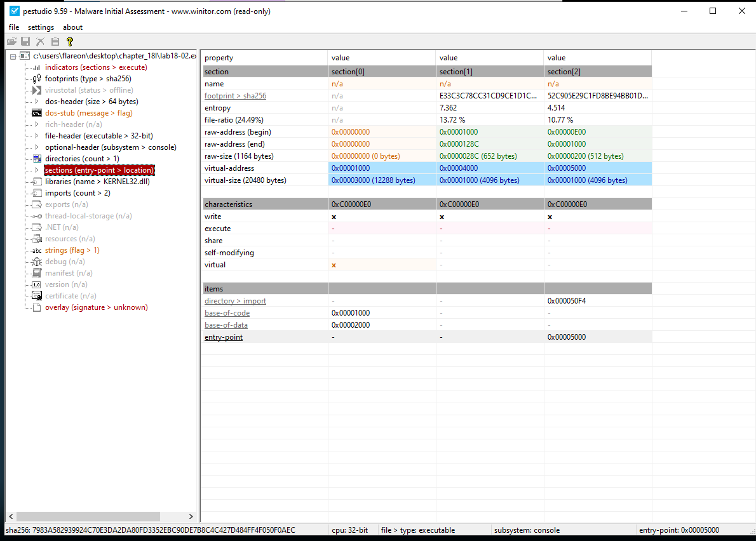Click the version 1.0 icon
Image resolution: width=756 pixels, height=541 pixels.
(37, 284)
